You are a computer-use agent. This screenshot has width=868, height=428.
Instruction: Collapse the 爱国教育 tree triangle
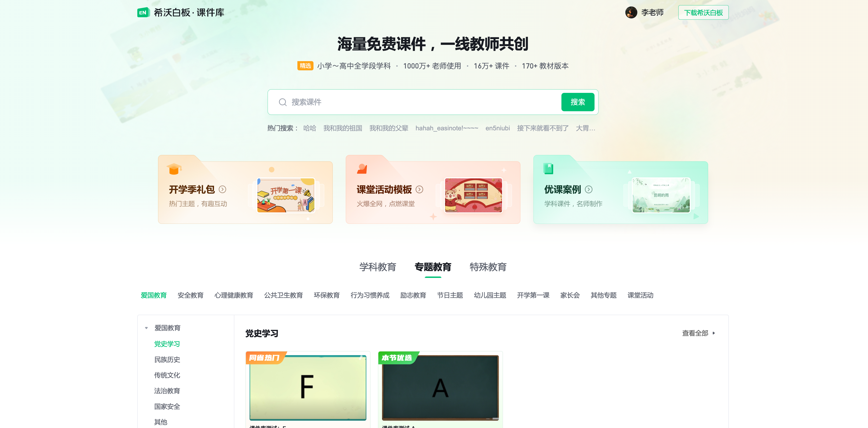(x=146, y=328)
